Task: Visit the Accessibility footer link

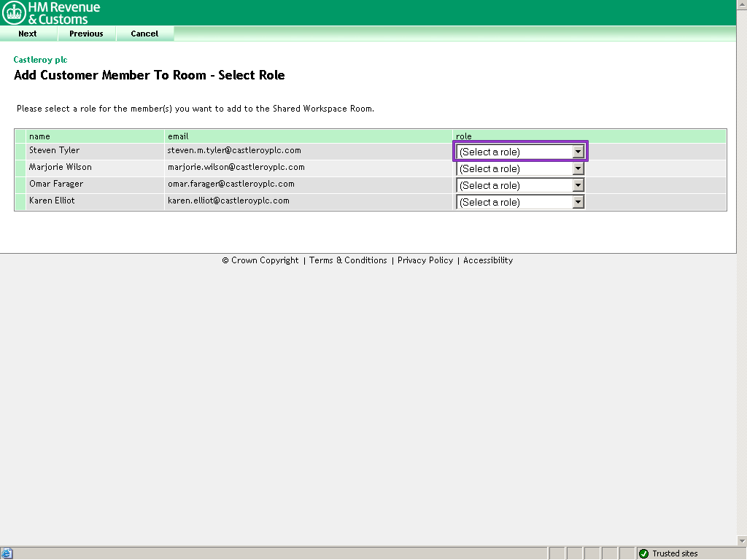Action: [x=488, y=260]
